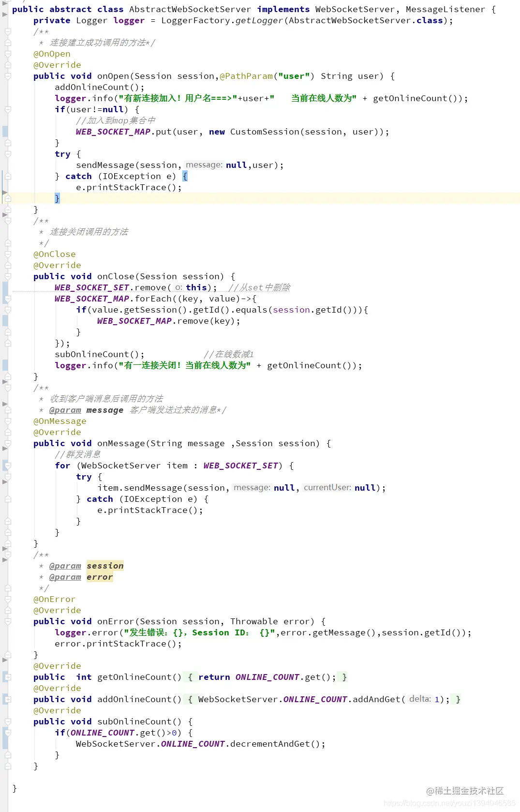Collapse the if(ONLINE_COUNT.get()>0) block

click(8, 733)
